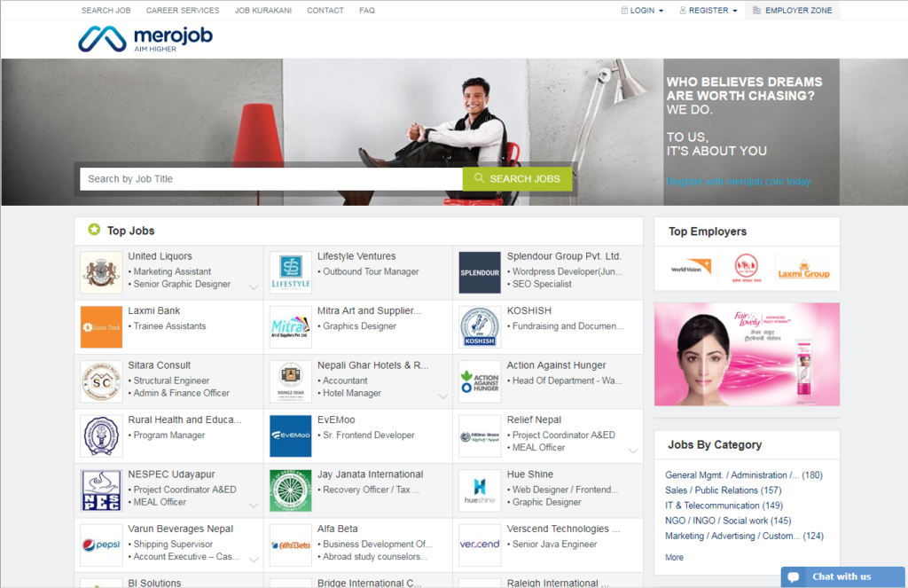Click the SEARCH JOBS button

click(517, 179)
